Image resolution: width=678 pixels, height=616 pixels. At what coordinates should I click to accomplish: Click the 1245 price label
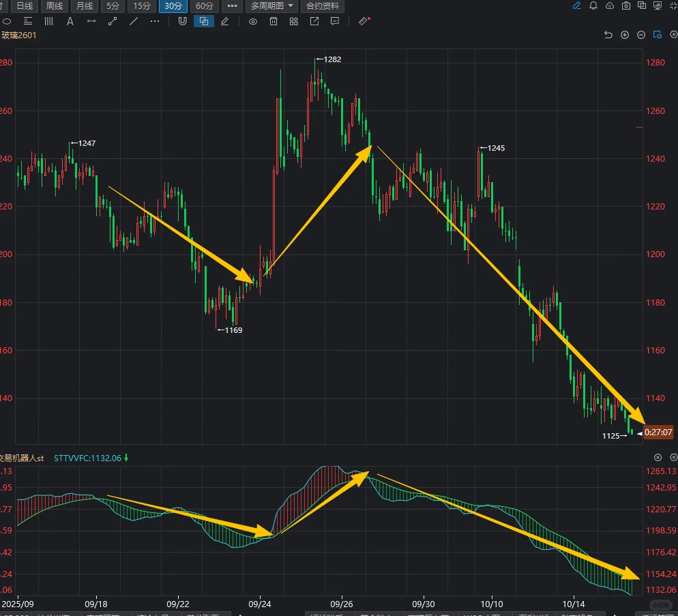(x=496, y=148)
